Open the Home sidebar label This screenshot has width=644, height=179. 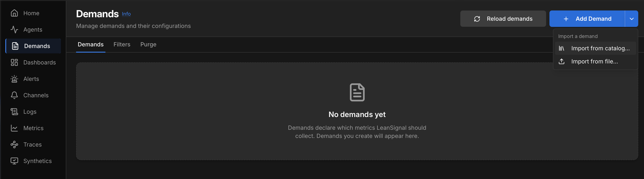coord(31,13)
